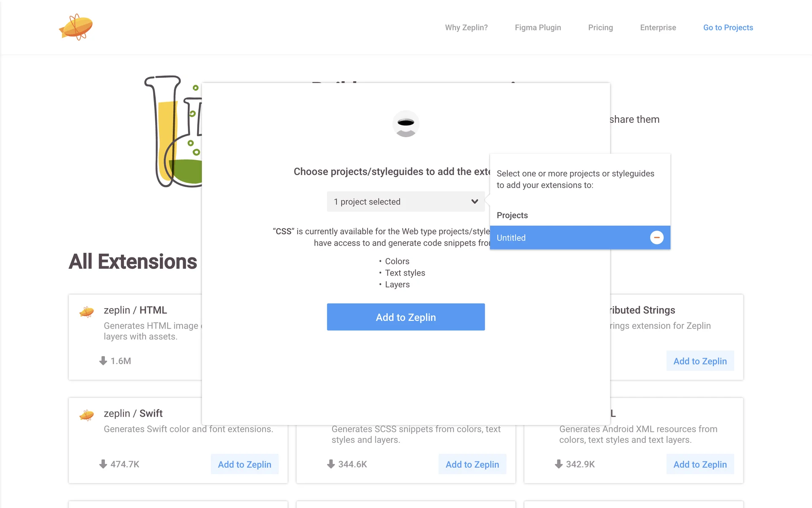Add the Swift extension to Zeplin

click(244, 464)
